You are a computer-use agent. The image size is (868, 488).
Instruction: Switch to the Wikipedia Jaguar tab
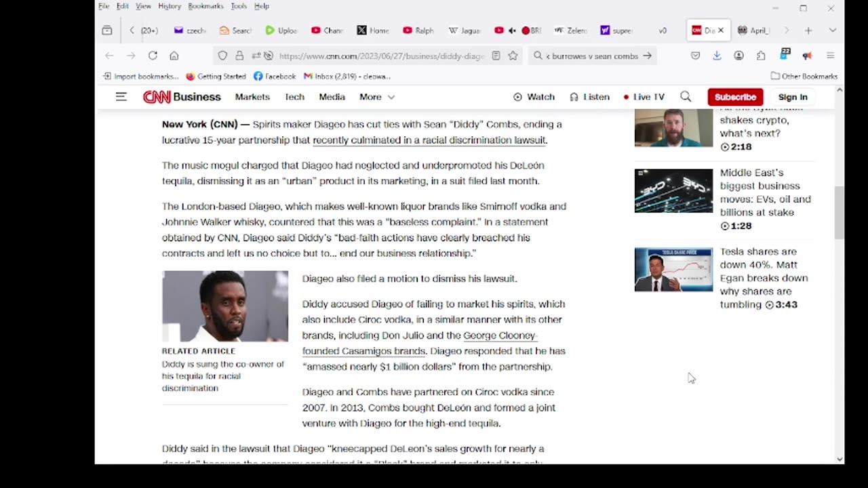464,30
